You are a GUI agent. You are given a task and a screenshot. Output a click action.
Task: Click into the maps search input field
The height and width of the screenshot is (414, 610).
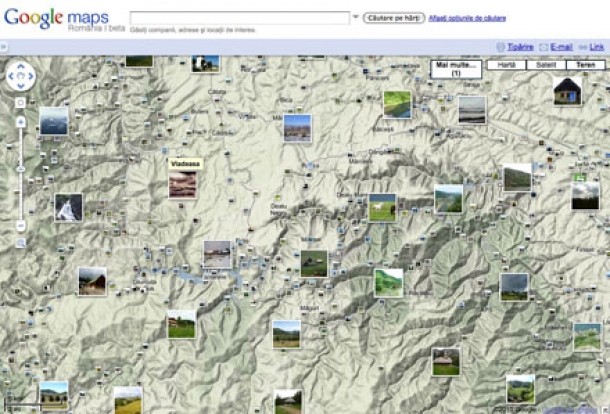[239, 17]
